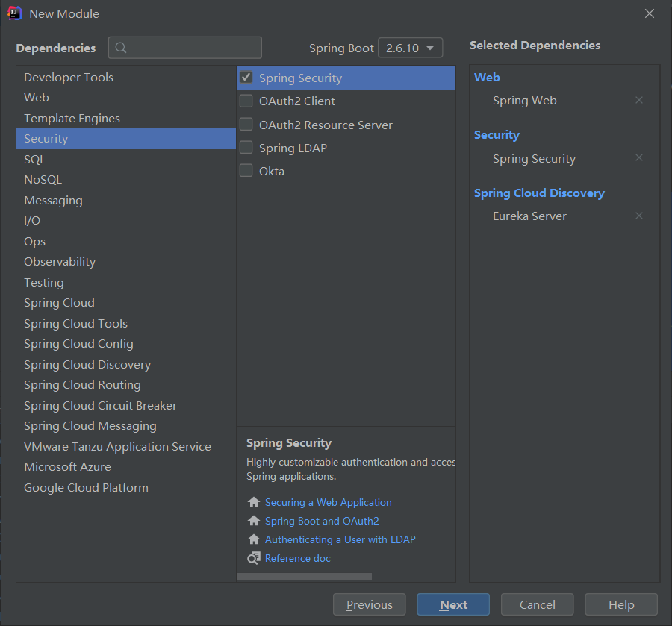
Task: Tick the OAuth2 Resource Server checkbox
Action: [x=246, y=125]
